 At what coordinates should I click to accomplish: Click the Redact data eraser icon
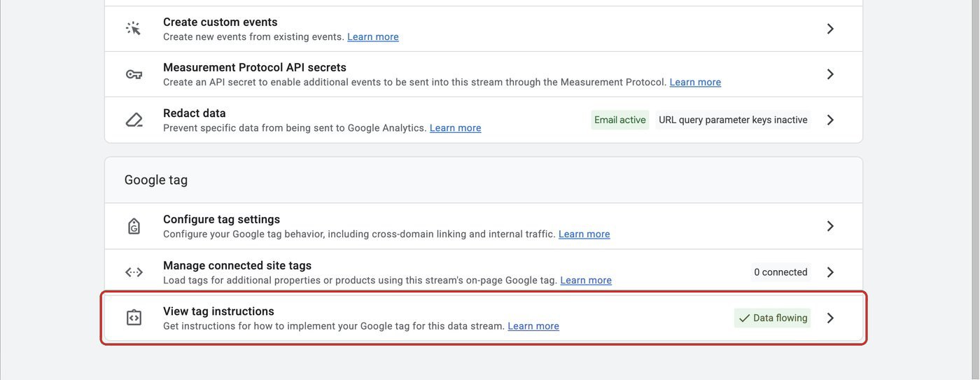click(134, 120)
